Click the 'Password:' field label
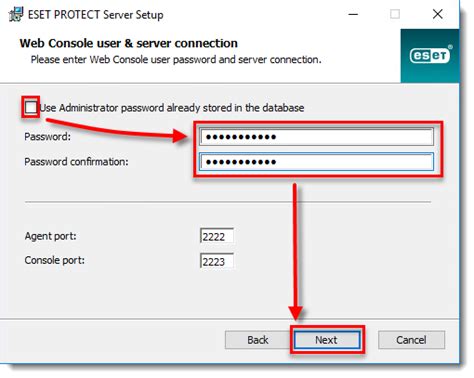The width and height of the screenshot is (474, 378). (47, 137)
